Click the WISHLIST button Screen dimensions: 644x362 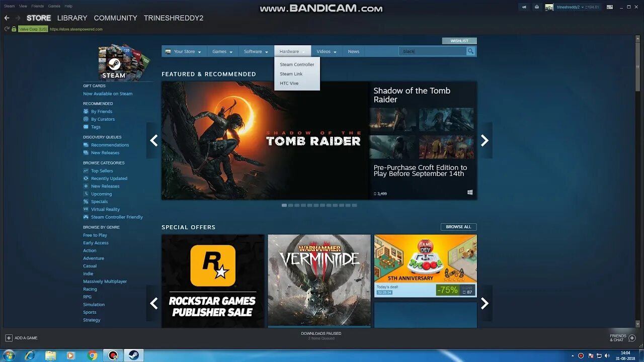459,41
